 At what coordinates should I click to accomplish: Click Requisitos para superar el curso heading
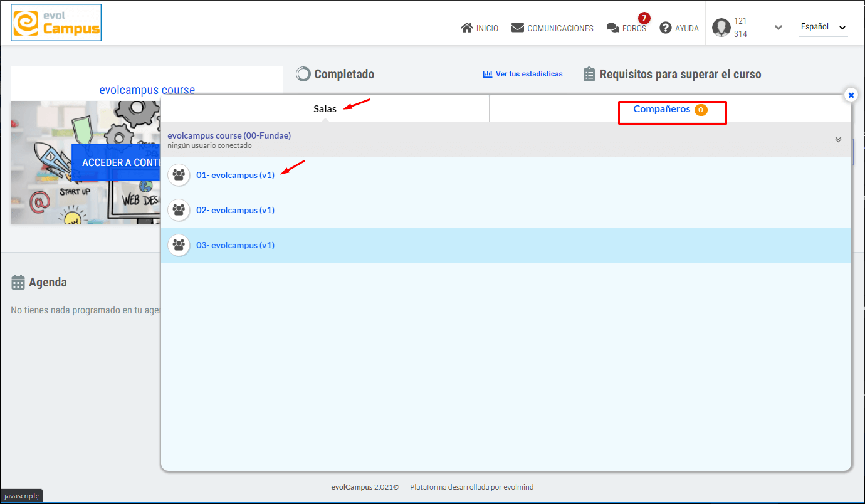click(680, 74)
